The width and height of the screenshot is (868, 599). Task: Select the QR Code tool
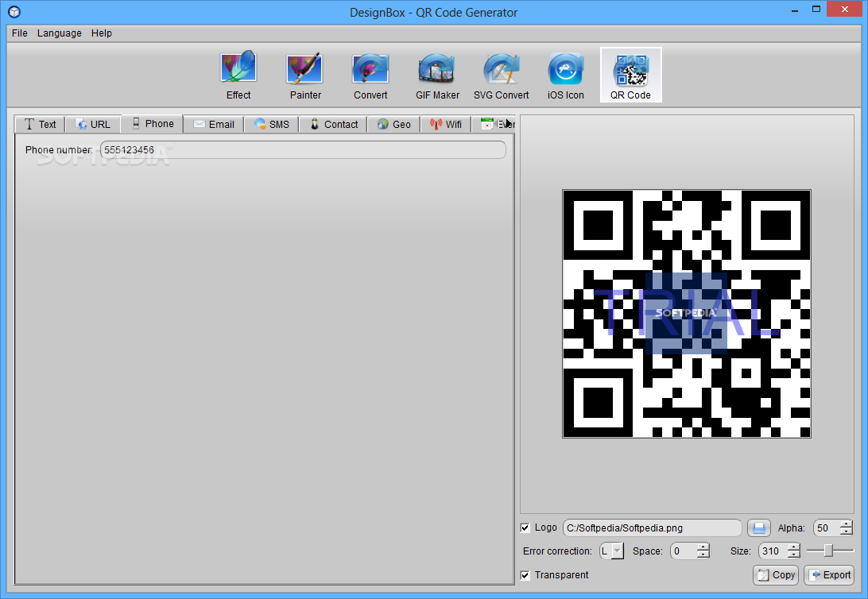pyautogui.click(x=630, y=75)
